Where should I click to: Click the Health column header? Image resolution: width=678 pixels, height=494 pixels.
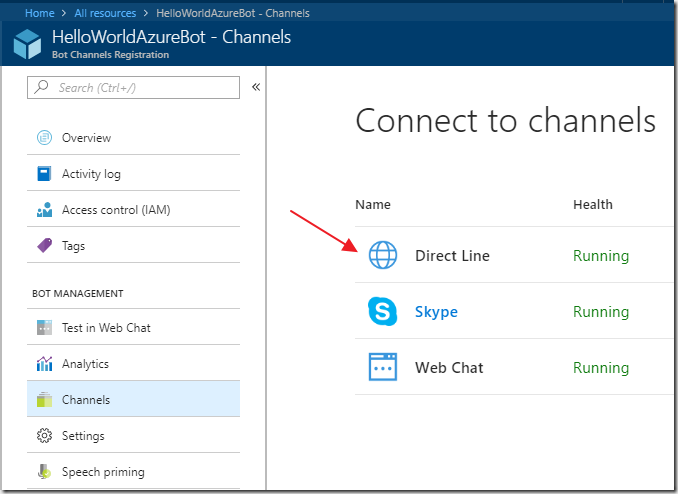(x=593, y=204)
